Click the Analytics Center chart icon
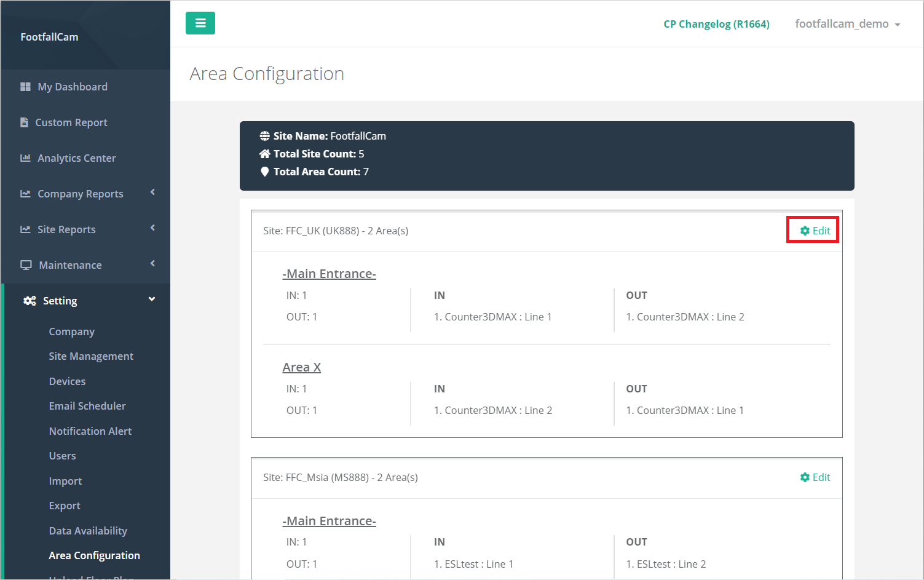 pos(25,158)
